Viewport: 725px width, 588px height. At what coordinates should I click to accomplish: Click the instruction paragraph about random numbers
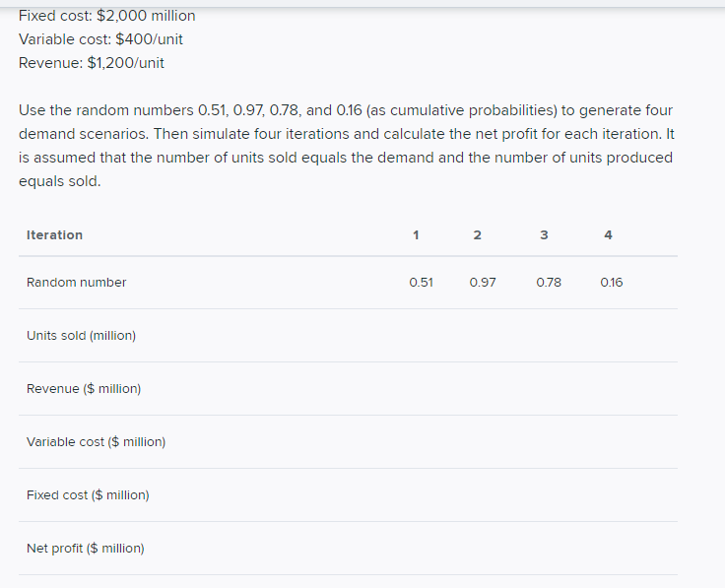click(345, 146)
